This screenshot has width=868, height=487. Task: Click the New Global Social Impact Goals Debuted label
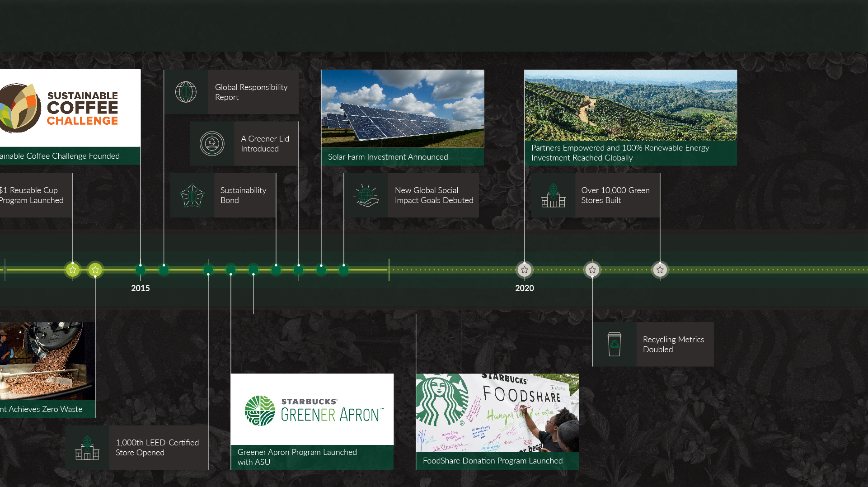434,195
